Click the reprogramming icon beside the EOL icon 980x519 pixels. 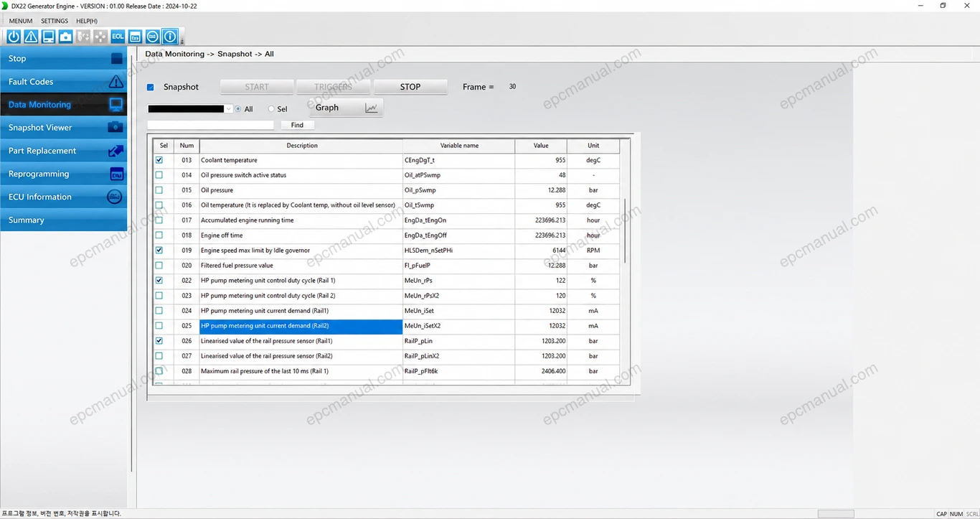click(x=135, y=36)
